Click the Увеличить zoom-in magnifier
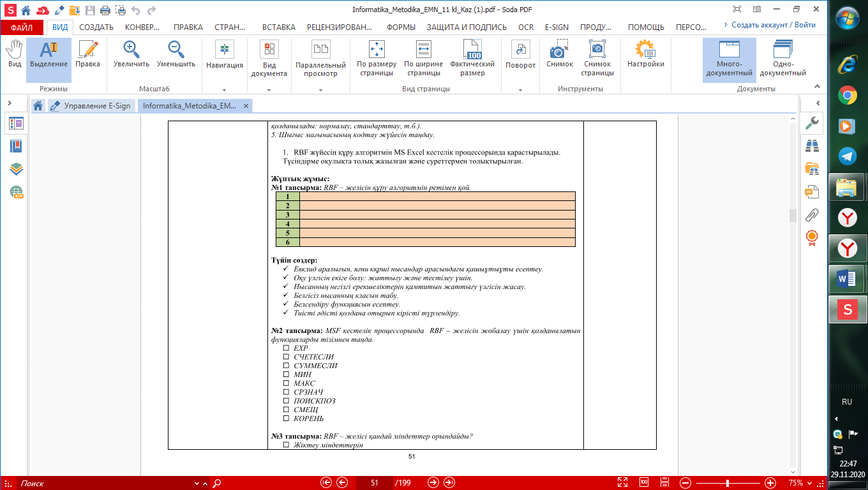Screen dimensions: 868x490 pyautogui.click(x=131, y=54)
